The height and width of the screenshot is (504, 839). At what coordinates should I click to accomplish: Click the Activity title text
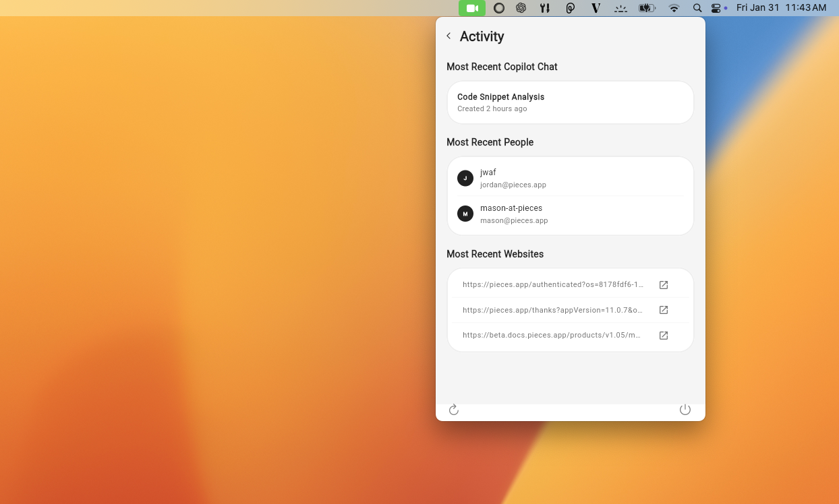[482, 36]
